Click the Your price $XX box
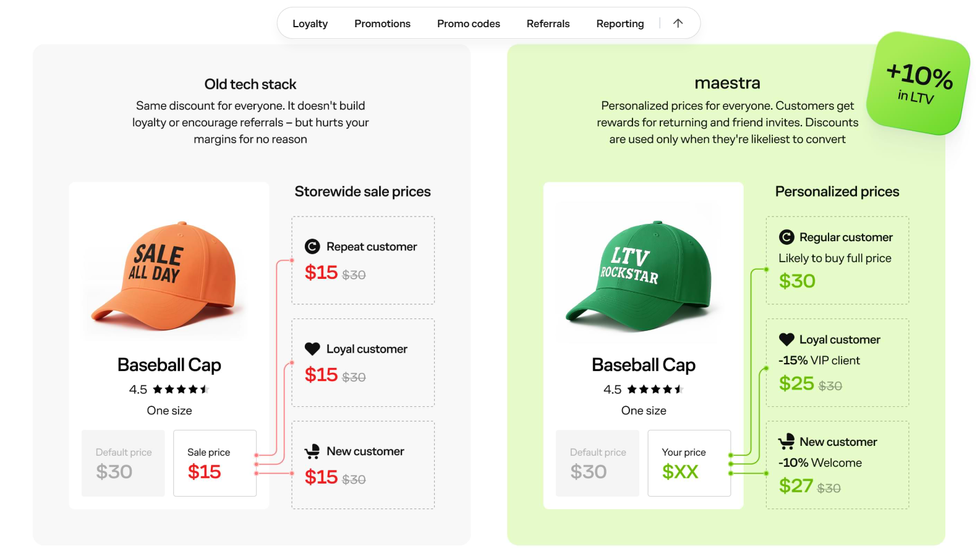This screenshot has height=551, width=980. pos(689,463)
